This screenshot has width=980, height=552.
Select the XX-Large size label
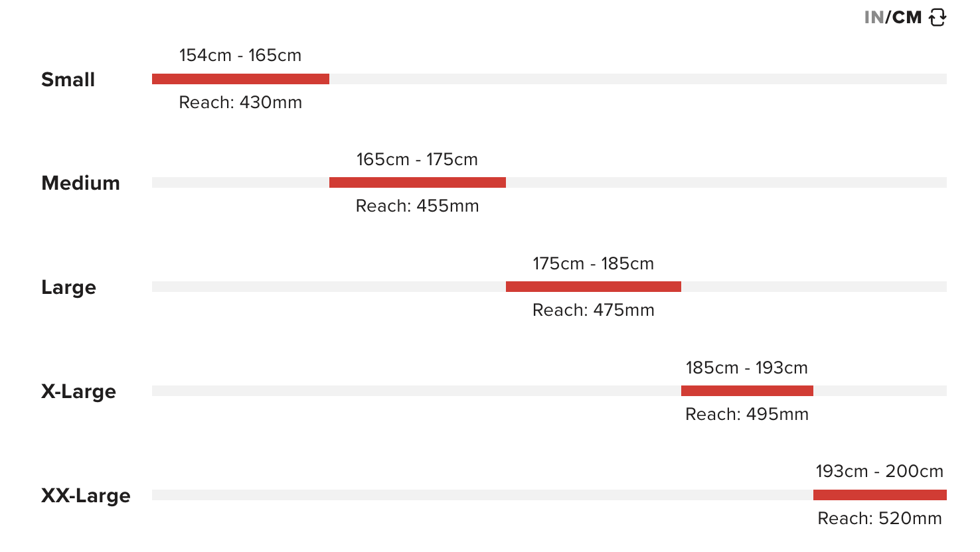(x=86, y=496)
